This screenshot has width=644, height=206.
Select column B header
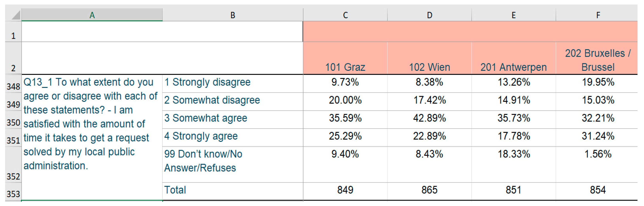click(233, 15)
